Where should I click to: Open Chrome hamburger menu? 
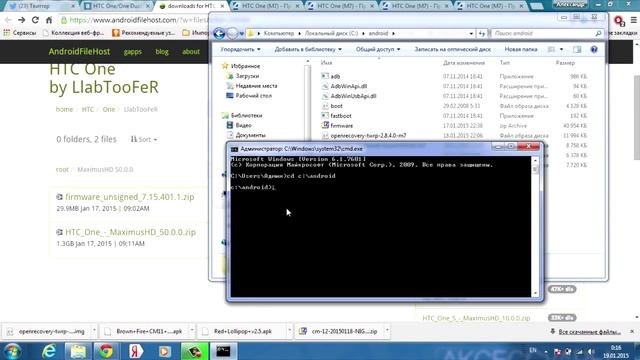(633, 20)
